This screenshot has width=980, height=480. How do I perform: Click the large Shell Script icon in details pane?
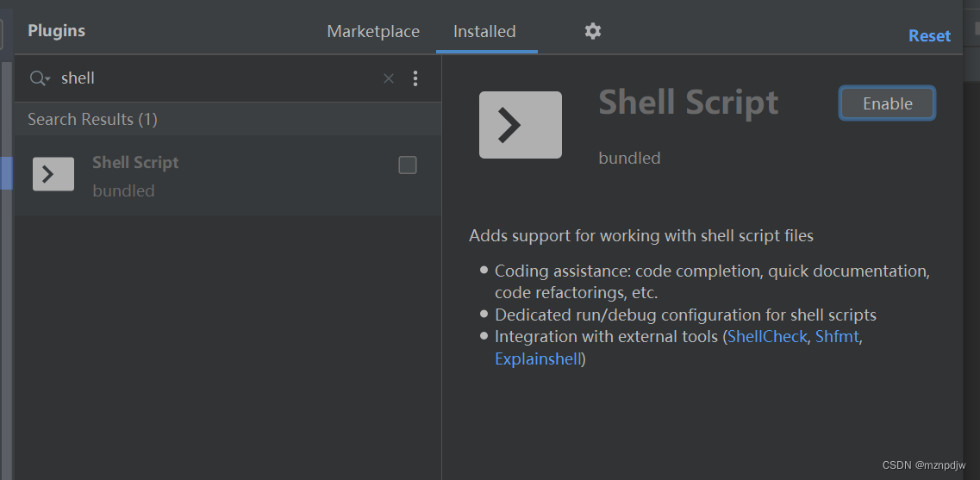point(520,124)
